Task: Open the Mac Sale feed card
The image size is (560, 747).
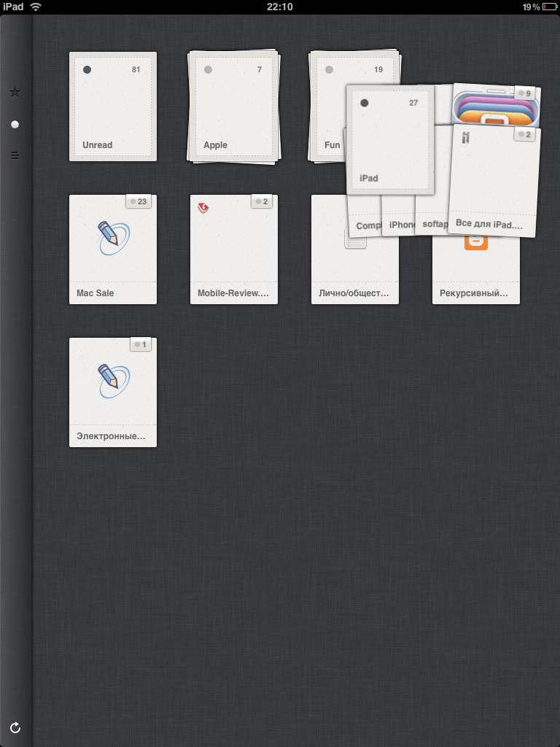Action: tap(113, 249)
